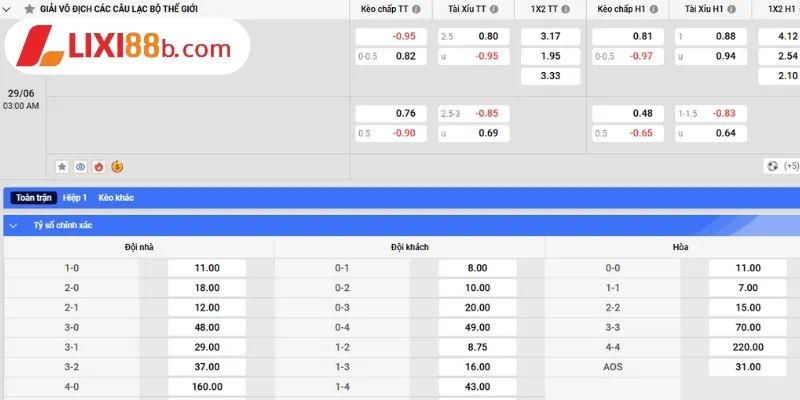
Task: Click the LIXI88b.com logo
Action: click(x=126, y=48)
